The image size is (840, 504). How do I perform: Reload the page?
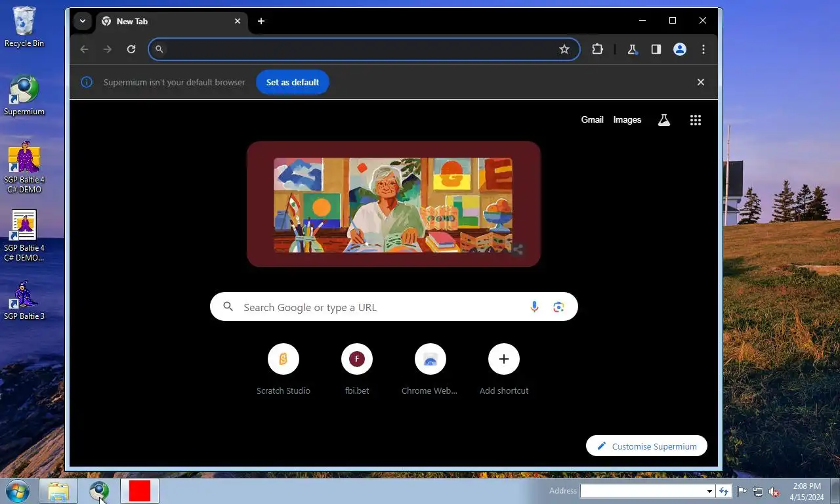click(x=131, y=49)
